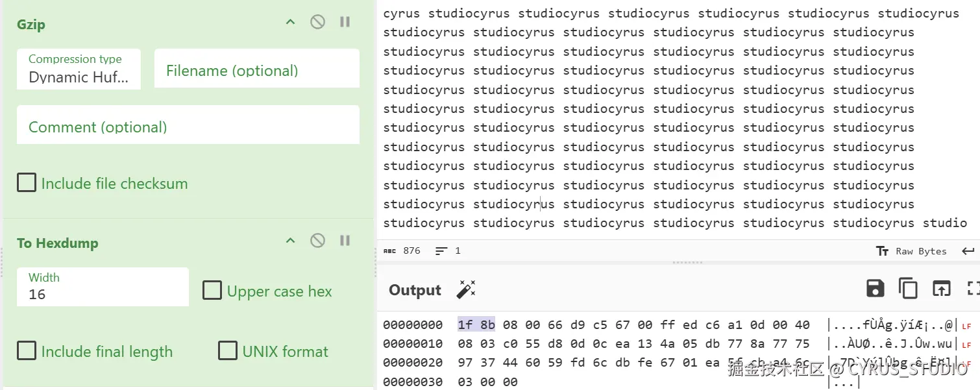The width and height of the screenshot is (980, 390).
Task: Collapse the Gzip operation with its chevron
Action: coord(290,22)
